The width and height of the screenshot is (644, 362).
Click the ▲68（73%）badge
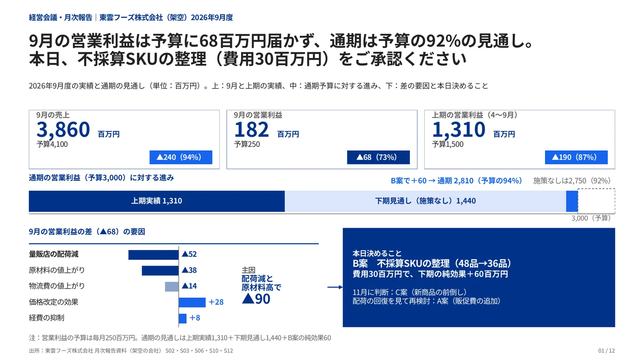coord(378,157)
